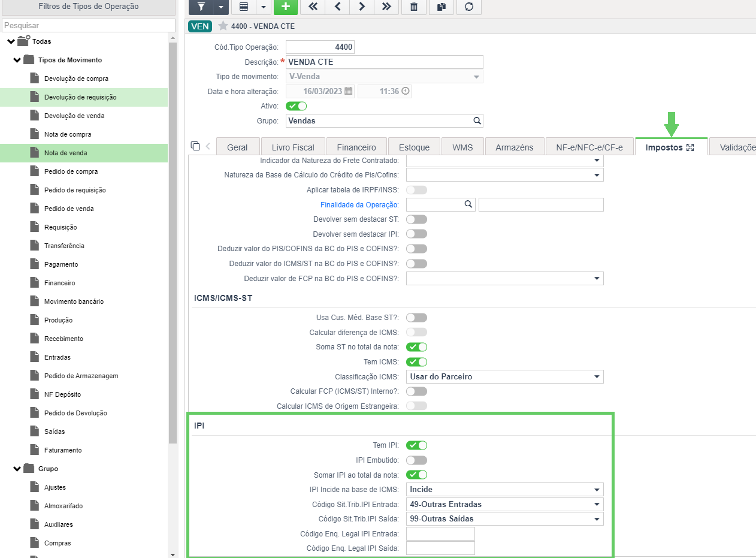Image resolution: width=756 pixels, height=558 pixels.
Task: Open Código Sit.Trib.IPI Saída dropdown
Action: [597, 519]
